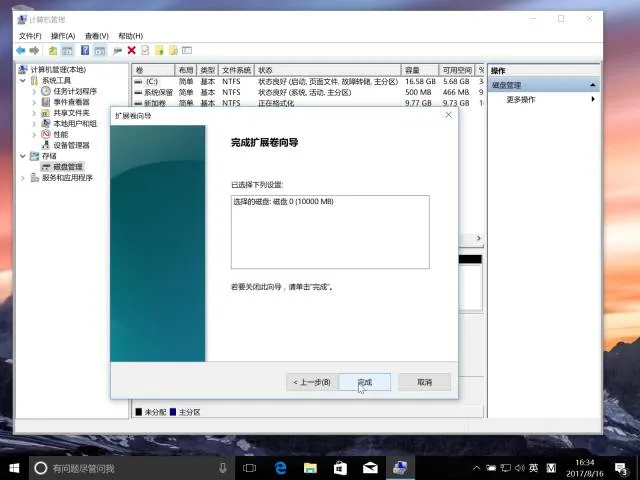Screen dimensions: 640x480
Task: Launch Microsoft Edge from taskbar
Action: (x=280, y=468)
